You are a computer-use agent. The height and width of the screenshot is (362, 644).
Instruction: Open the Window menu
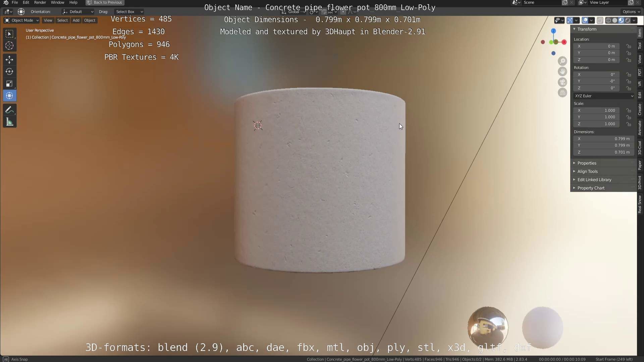tap(57, 2)
